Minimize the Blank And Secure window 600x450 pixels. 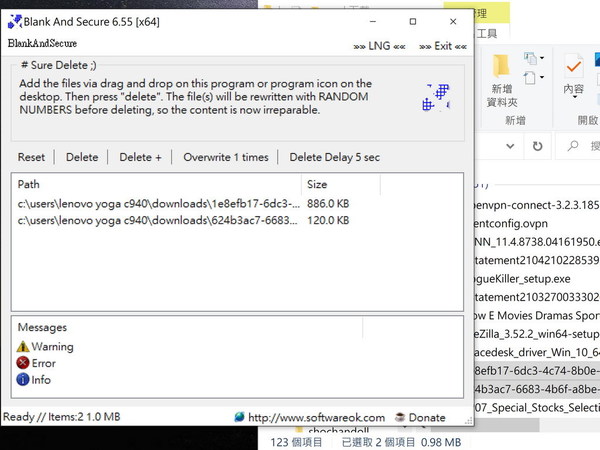click(373, 21)
